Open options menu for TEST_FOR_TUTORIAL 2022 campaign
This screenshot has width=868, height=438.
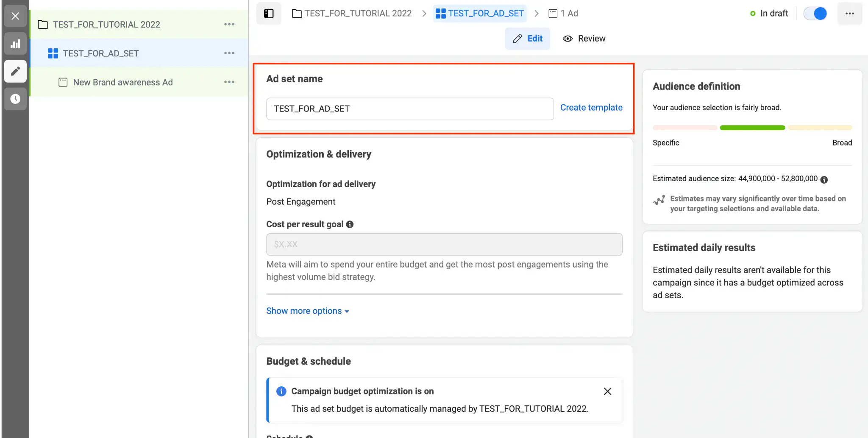tap(229, 25)
